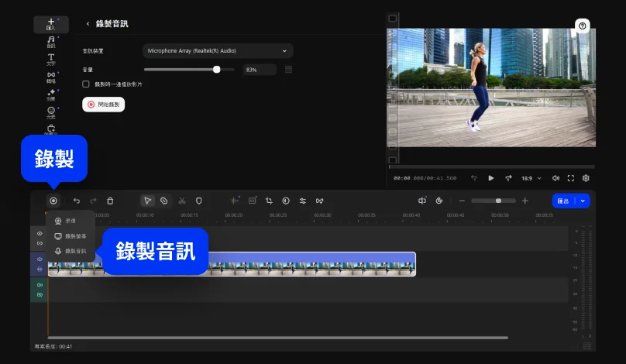Open preview settings gear icon
The image size is (626, 364).
(x=586, y=178)
